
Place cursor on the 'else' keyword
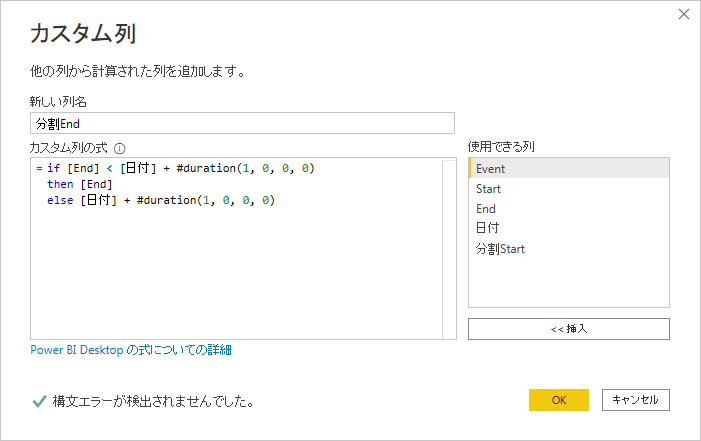tap(60, 200)
